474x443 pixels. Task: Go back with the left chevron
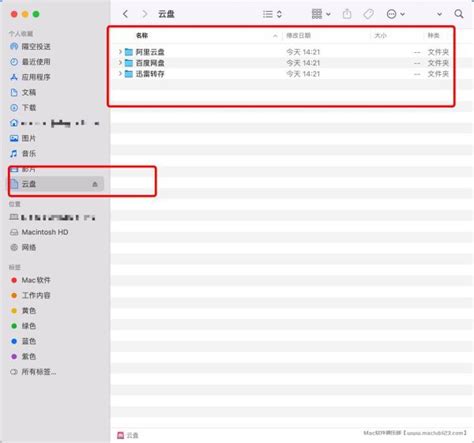tap(125, 14)
